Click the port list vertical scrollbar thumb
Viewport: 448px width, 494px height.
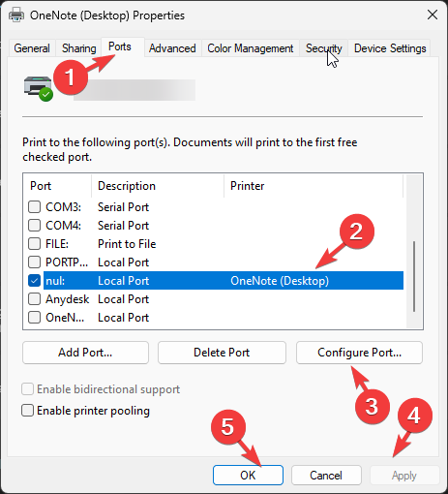tap(414, 276)
